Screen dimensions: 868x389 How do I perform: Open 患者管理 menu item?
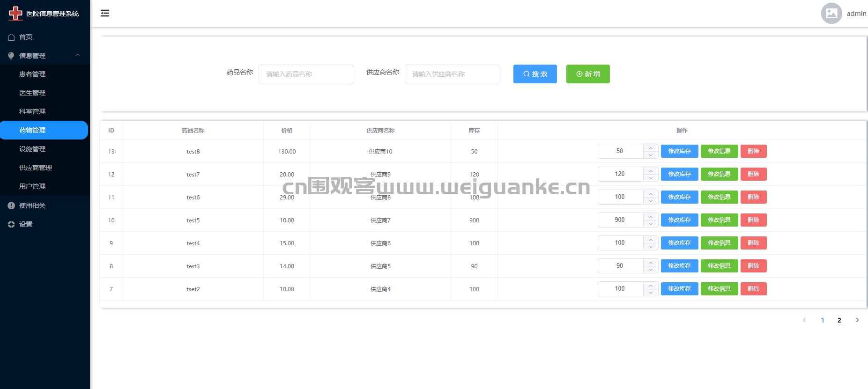pos(32,74)
